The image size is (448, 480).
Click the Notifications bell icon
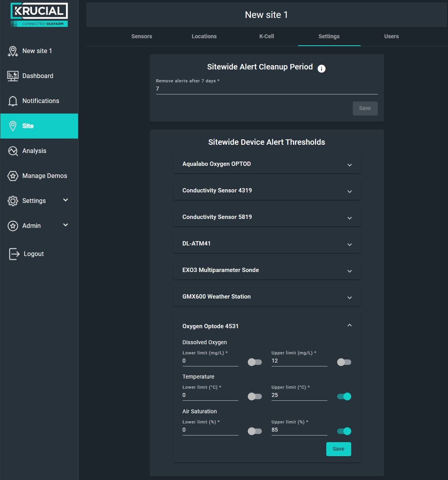(13, 101)
